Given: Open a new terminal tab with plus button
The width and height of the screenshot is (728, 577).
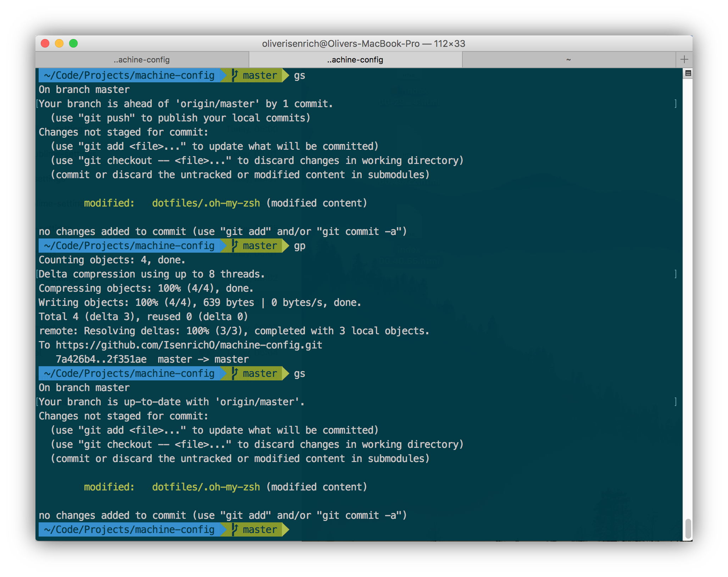Looking at the screenshot, I should click(684, 60).
